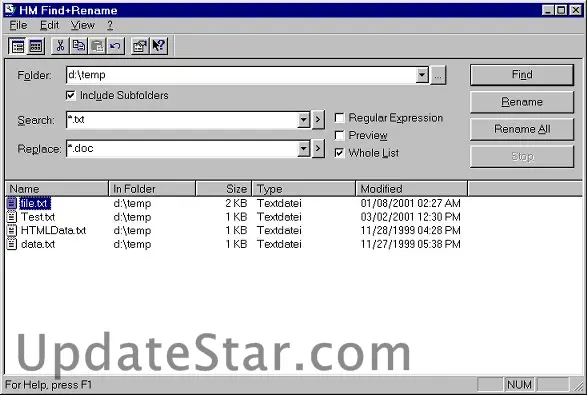Open the Search pattern dropdown arrow
The width and height of the screenshot is (587, 395).
click(x=303, y=120)
